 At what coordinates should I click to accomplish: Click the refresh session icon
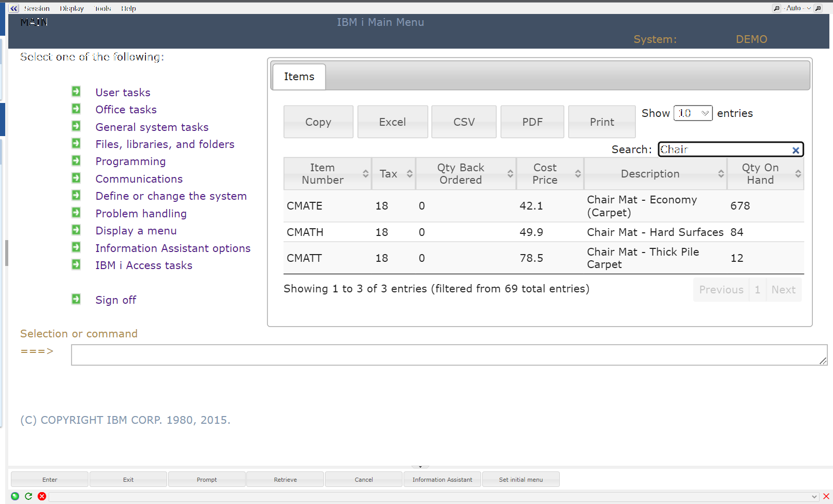pyautogui.click(x=28, y=496)
